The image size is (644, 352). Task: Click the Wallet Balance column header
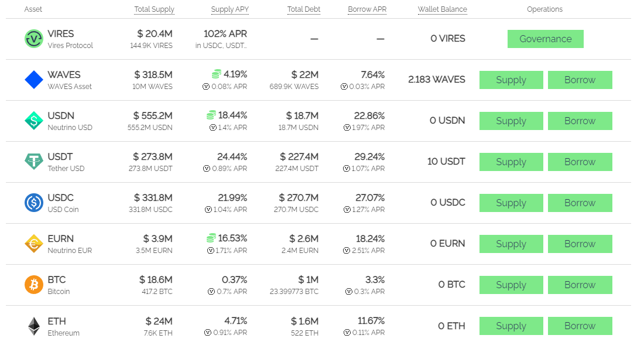pos(442,9)
